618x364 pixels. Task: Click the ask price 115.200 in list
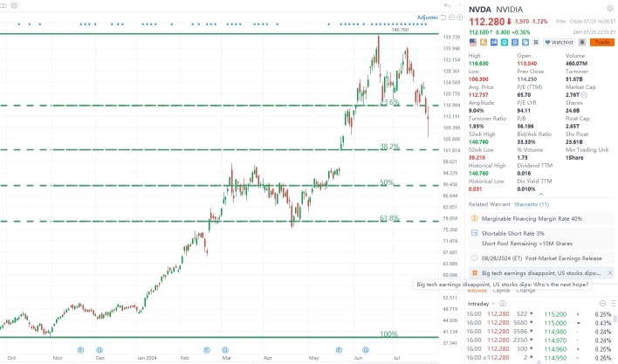pyautogui.click(x=555, y=314)
